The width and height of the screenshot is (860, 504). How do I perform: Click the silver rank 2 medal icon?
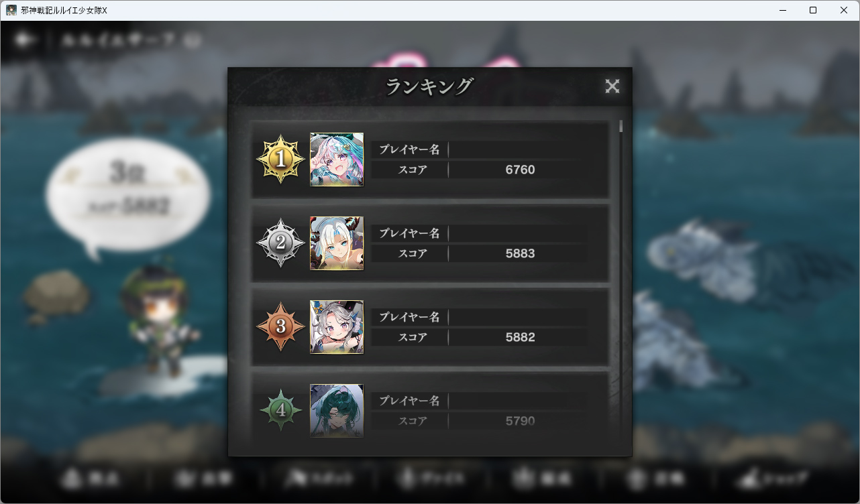pyautogui.click(x=281, y=243)
